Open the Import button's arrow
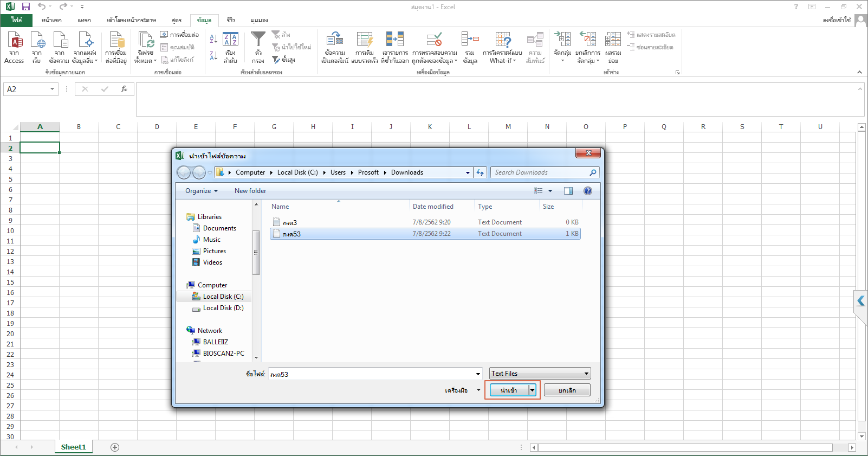868x456 pixels. 533,390
